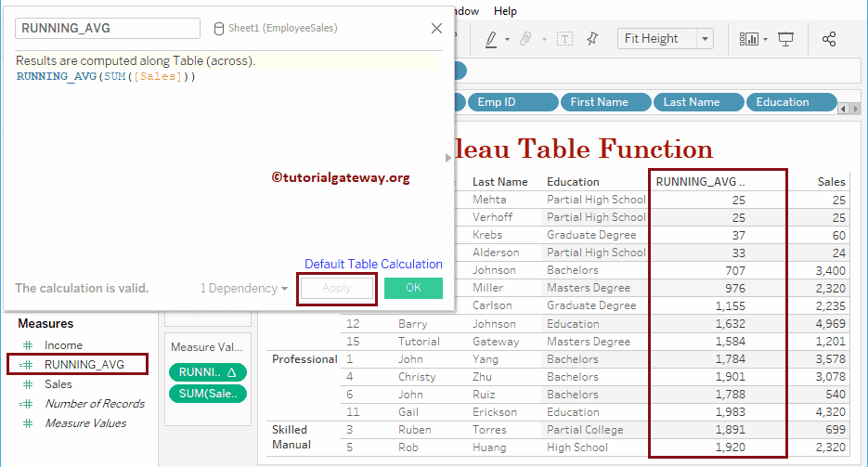Image resolution: width=868 pixels, height=467 pixels.
Task: Select the Number of Records measure
Action: [x=95, y=404]
